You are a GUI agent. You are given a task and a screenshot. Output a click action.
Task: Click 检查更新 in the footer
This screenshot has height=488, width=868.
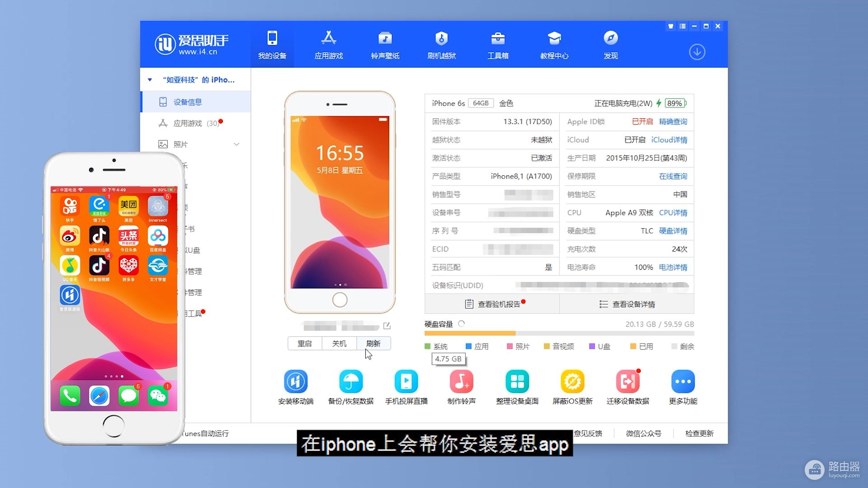coord(699,433)
